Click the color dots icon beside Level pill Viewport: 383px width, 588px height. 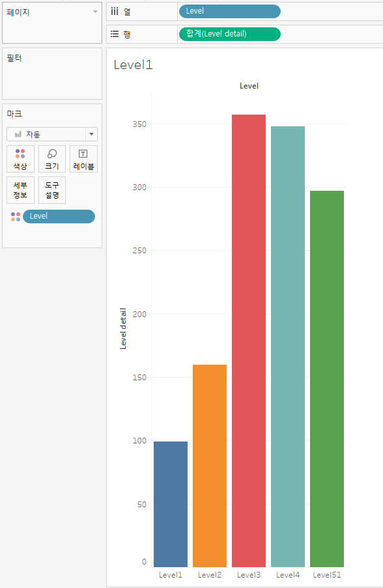[16, 216]
